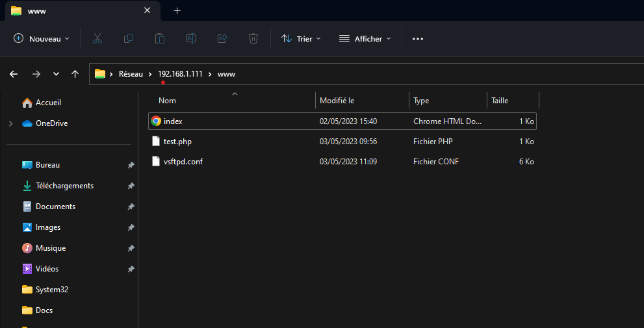Open Musique in the sidebar
The height and width of the screenshot is (328, 644).
click(44, 248)
